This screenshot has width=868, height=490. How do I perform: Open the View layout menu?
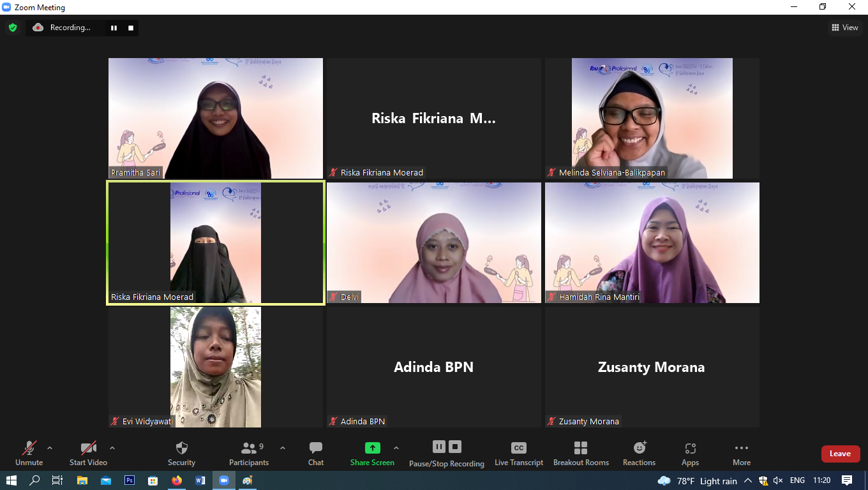pyautogui.click(x=844, y=27)
